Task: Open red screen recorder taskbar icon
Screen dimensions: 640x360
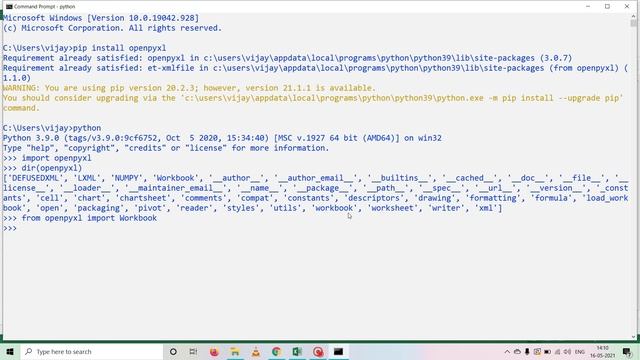Action: click(x=318, y=351)
